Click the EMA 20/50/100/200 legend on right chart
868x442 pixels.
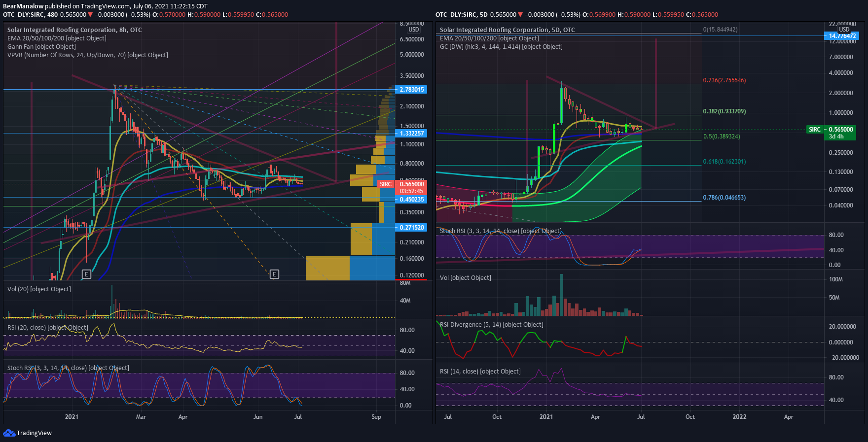(x=489, y=38)
